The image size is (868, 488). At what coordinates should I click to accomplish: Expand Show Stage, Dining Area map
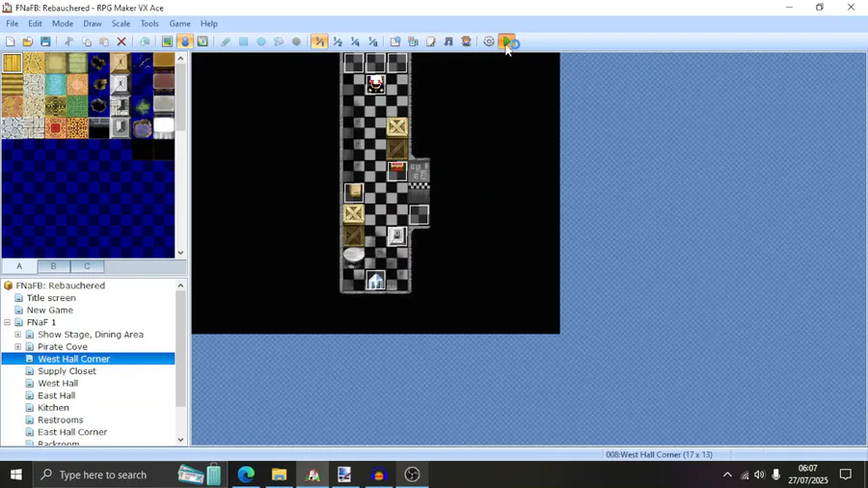click(x=18, y=335)
